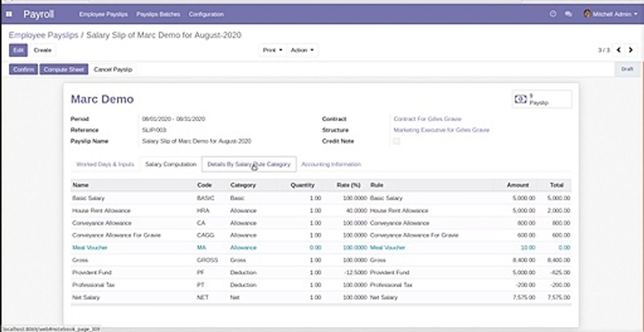Open the Employee Payslips menu
This screenshot has width=644, height=332.
[x=103, y=14]
